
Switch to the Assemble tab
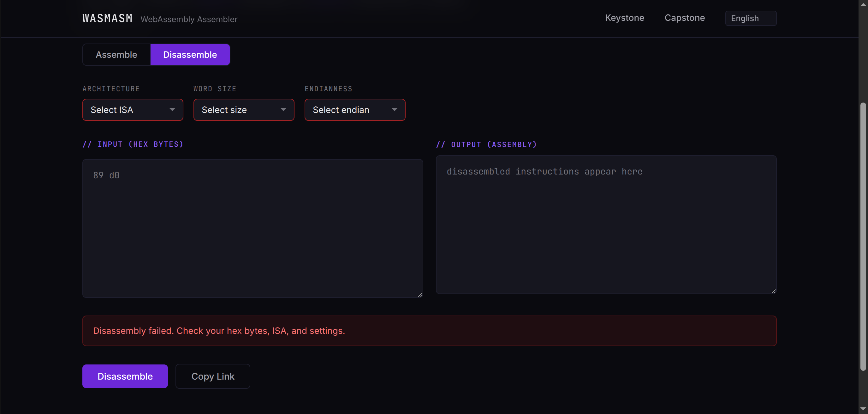click(116, 54)
